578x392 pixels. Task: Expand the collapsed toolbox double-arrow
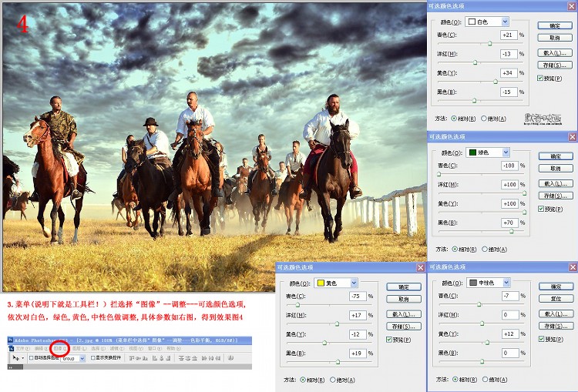coord(11,367)
